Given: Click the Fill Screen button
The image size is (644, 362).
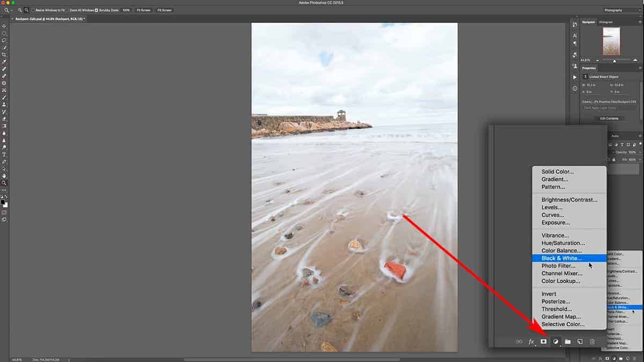Looking at the screenshot, I should pyautogui.click(x=164, y=10).
